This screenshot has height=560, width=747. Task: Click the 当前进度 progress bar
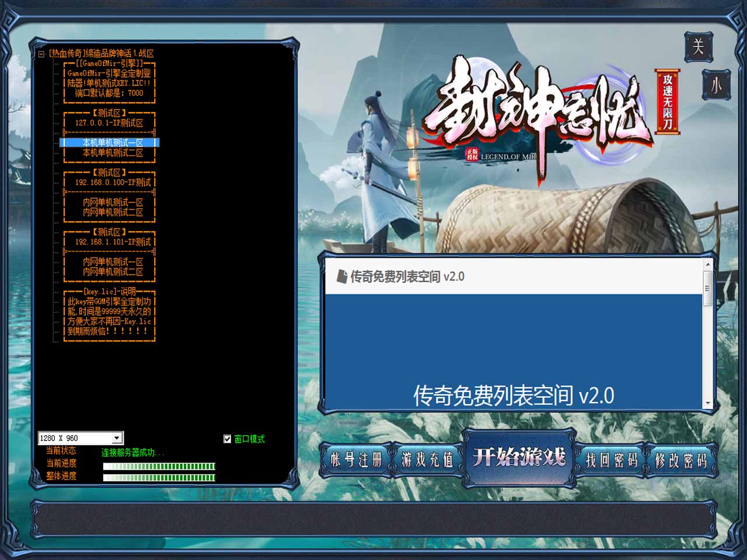159,466
